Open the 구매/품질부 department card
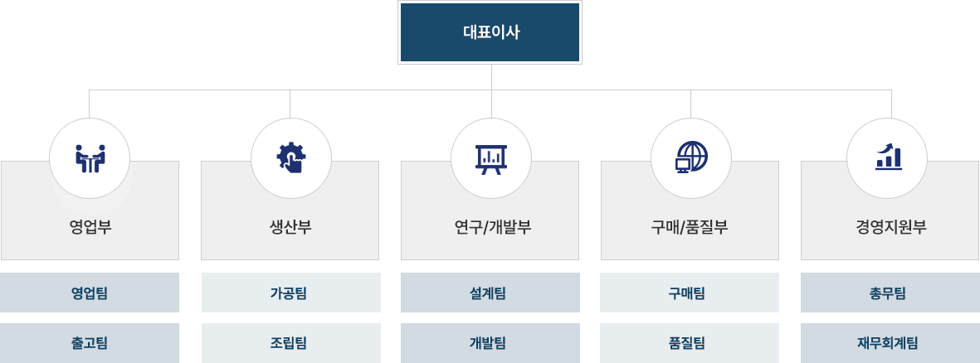 pyautogui.click(x=690, y=211)
